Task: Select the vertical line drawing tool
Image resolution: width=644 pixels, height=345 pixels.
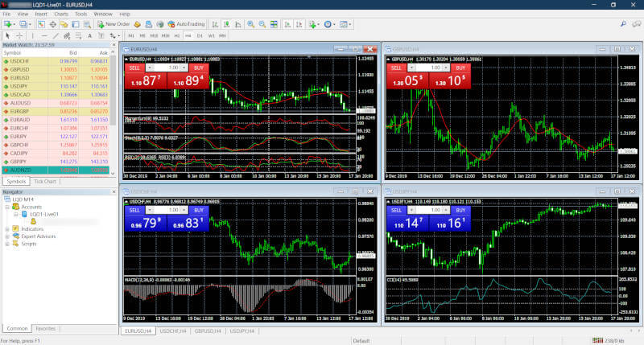Action: (x=33, y=36)
